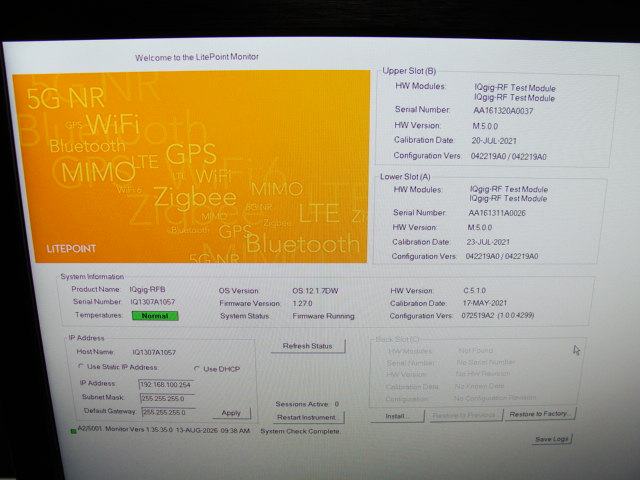640x480 pixels.
Task: Select the Use Static IP Address radio button
Action: point(81,367)
